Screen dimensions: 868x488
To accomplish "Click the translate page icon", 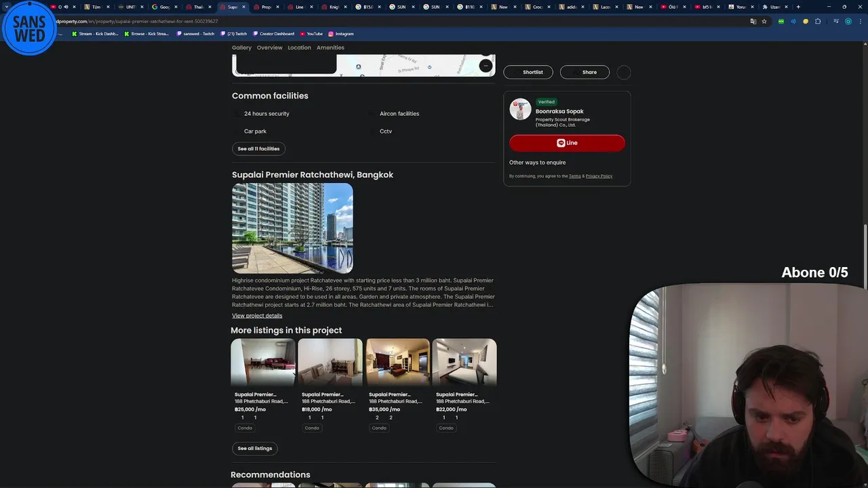I will click(753, 21).
